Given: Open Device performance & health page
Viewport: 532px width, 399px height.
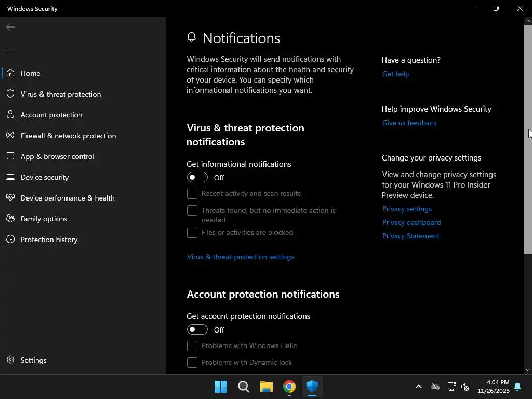Looking at the screenshot, I should [x=83, y=197].
